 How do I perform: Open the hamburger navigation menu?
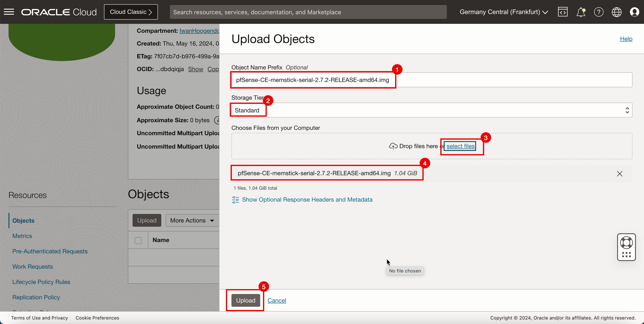[x=9, y=12]
